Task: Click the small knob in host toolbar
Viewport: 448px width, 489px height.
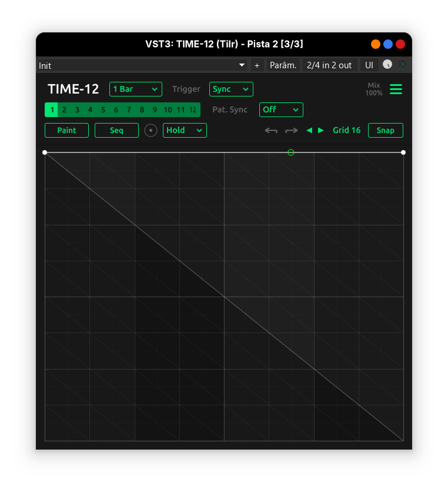Action: click(387, 65)
